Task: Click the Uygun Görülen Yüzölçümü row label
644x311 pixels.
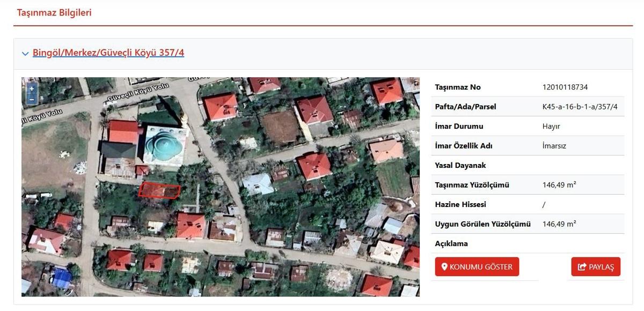Action: (482, 224)
